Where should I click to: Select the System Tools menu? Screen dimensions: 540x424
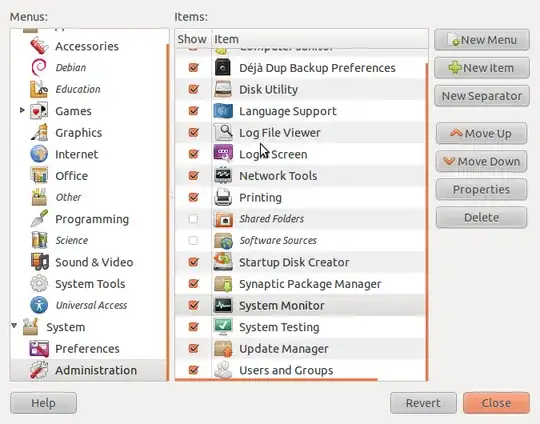click(x=90, y=284)
